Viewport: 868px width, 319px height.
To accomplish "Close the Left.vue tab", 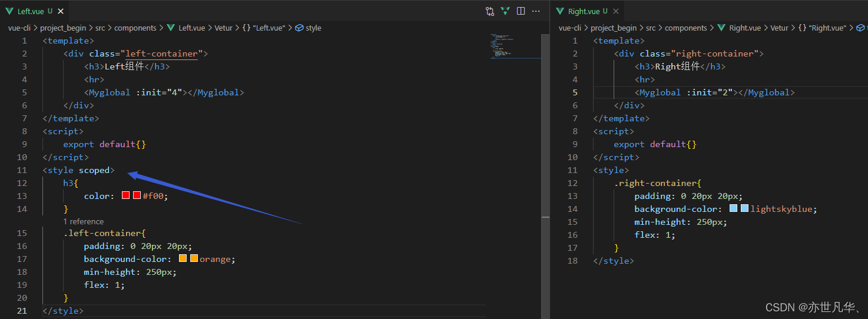I will [x=61, y=11].
